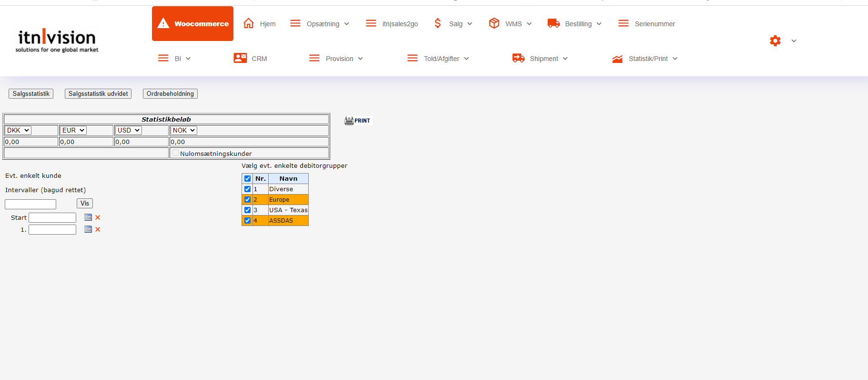Click the Start date input field
868x380 pixels.
coord(52,218)
